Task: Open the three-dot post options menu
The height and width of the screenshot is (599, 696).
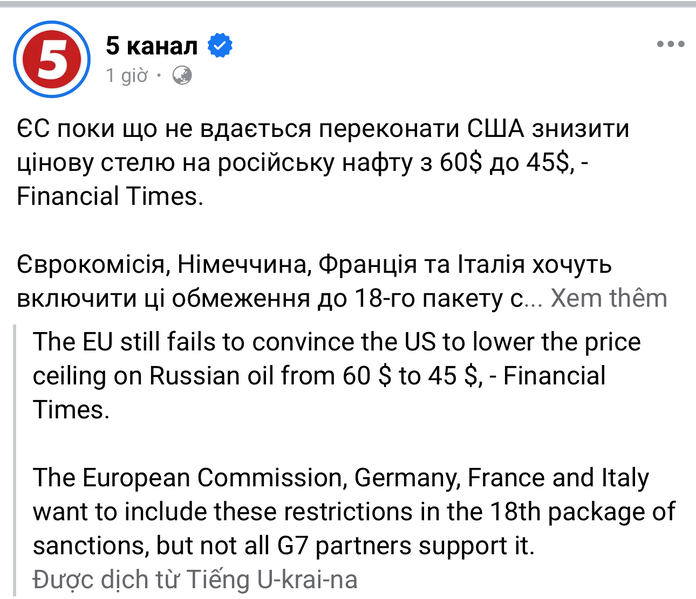Action: pyautogui.click(x=668, y=45)
